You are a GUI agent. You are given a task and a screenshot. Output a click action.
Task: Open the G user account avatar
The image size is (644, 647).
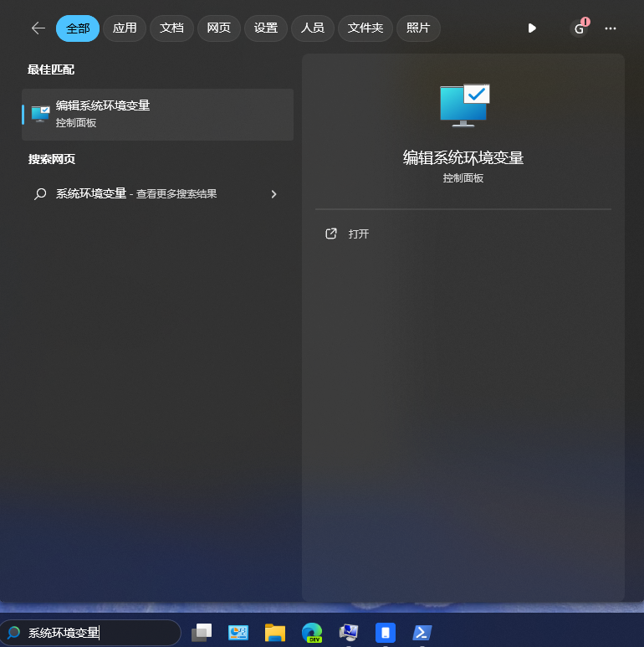pyautogui.click(x=579, y=28)
